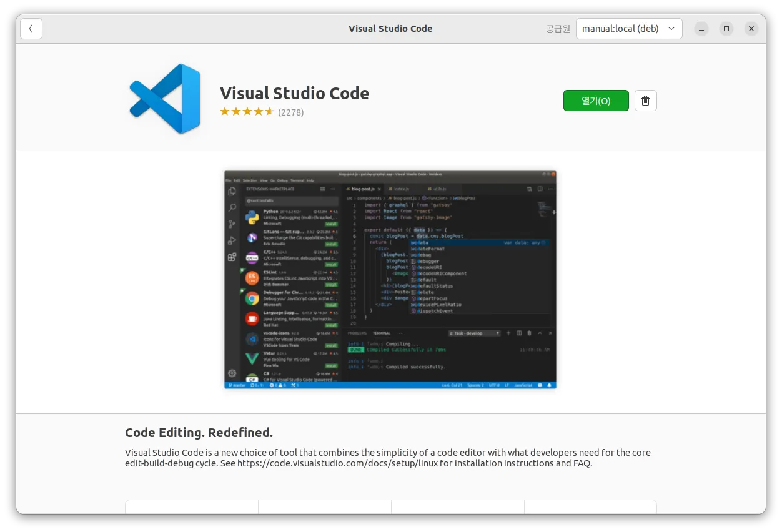
Task: Maximize the software window
Action: 726,29
